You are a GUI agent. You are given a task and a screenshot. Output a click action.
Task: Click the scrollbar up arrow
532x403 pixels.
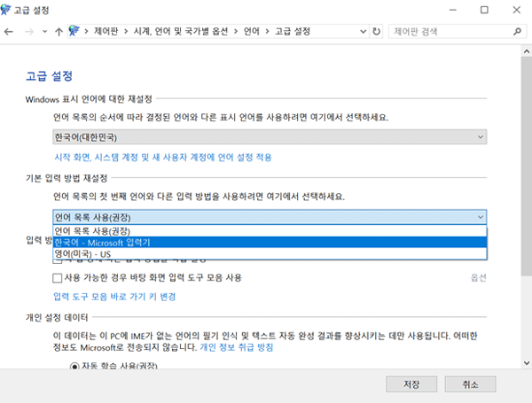tap(527, 51)
